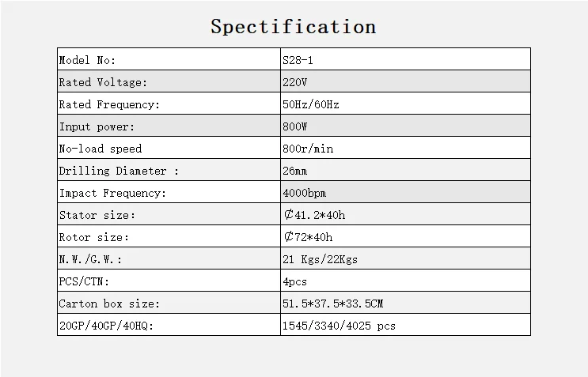Click the 50Hz/60Hz value

point(311,104)
